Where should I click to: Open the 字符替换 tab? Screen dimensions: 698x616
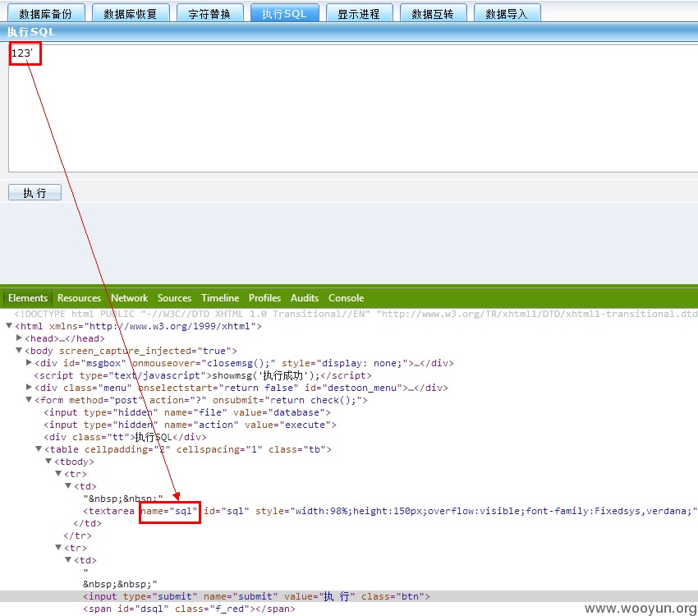pyautogui.click(x=209, y=13)
